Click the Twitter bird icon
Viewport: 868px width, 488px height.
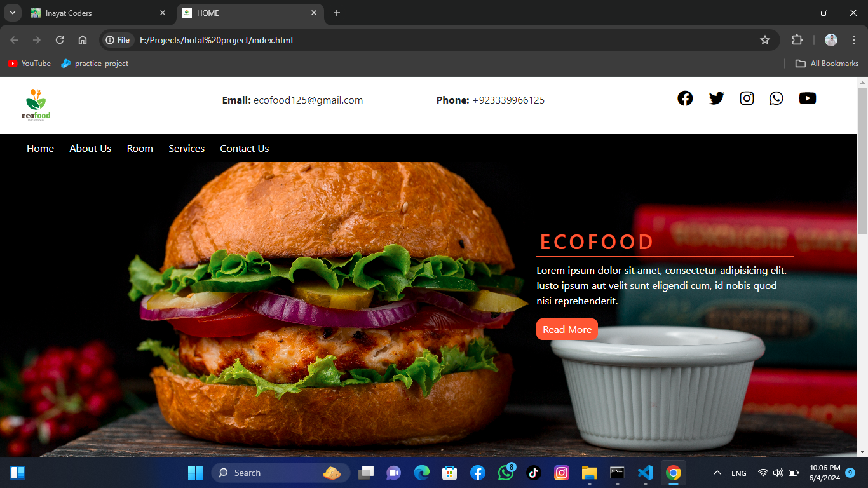point(716,98)
